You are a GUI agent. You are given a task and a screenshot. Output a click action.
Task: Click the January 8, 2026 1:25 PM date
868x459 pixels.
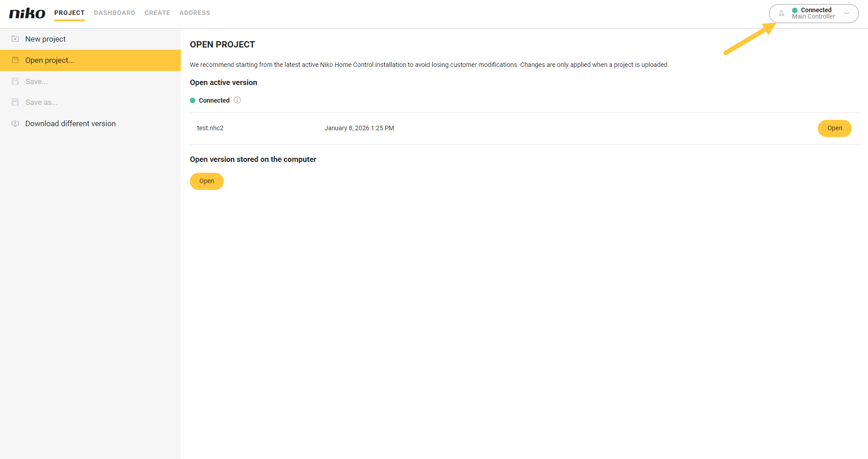[359, 128]
